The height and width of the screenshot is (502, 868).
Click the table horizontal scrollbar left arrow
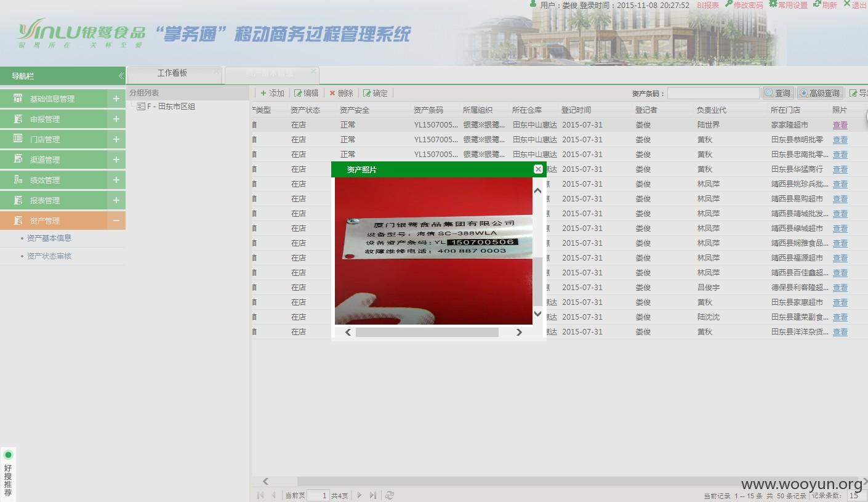tap(265, 481)
